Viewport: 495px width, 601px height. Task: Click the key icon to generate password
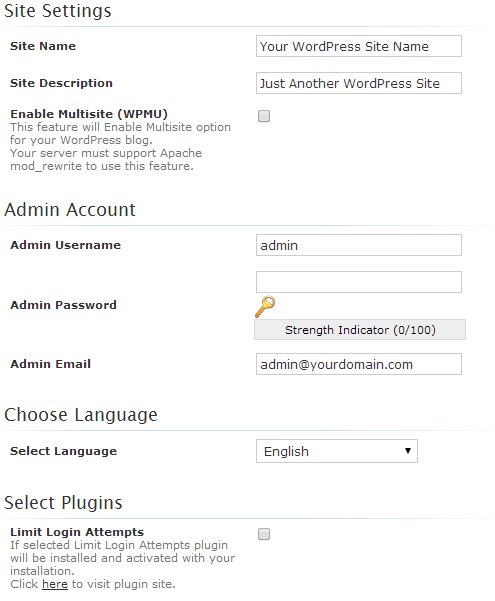[x=265, y=307]
